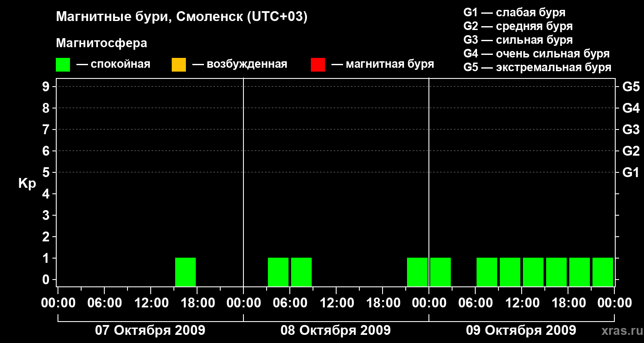
Task: Click the '07 Октября 2009' date label
Action: pyautogui.click(x=150, y=331)
